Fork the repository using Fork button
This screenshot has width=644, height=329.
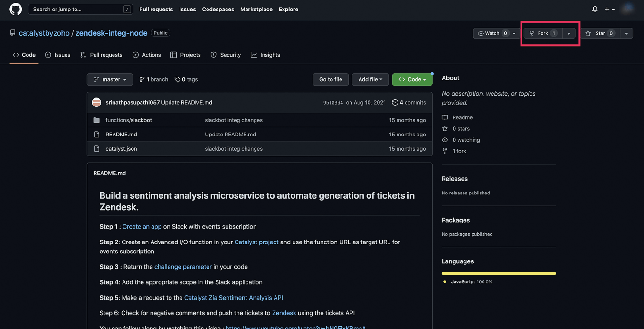tap(542, 33)
